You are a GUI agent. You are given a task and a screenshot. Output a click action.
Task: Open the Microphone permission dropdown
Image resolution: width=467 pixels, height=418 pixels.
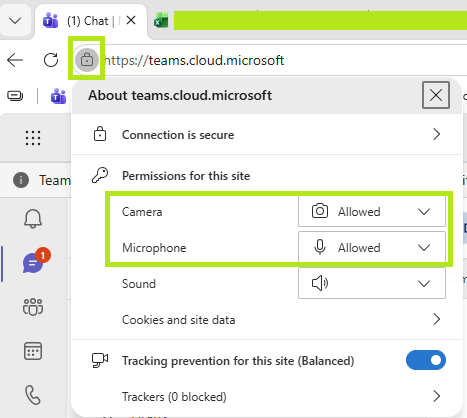click(372, 247)
